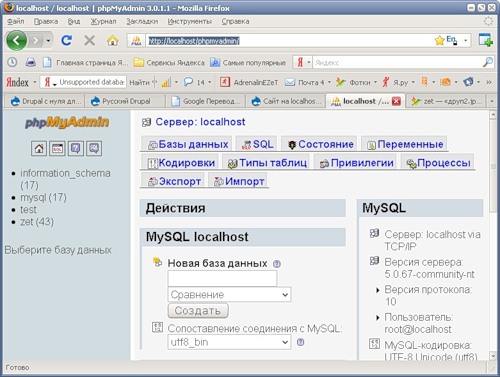The height and width of the screenshot is (377, 500).
Task: Click the AdrenalinEZeT user icon
Action: click(225, 82)
